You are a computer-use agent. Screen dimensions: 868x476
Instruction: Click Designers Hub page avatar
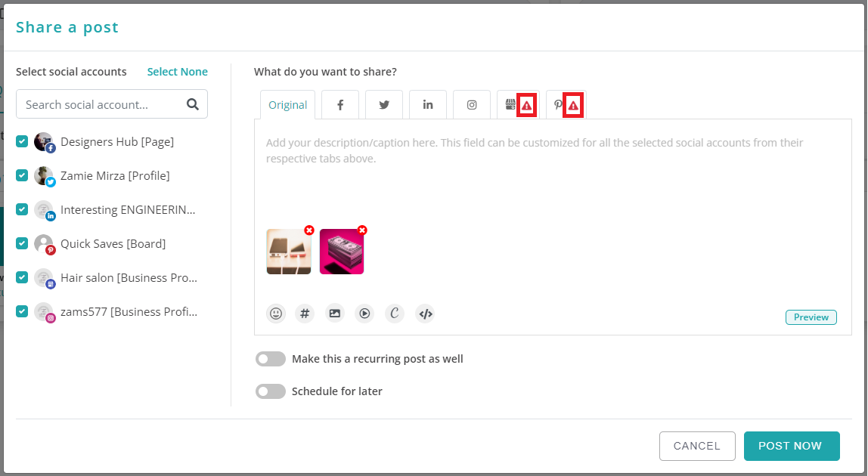coord(44,142)
